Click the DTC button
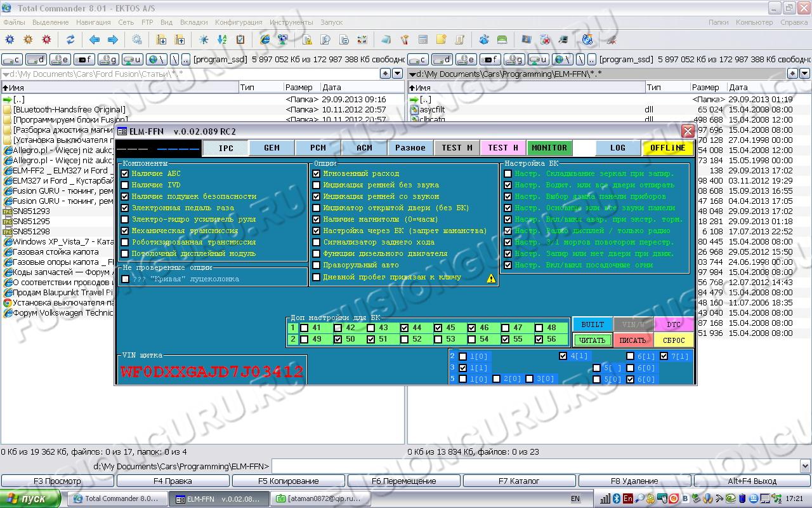The width and height of the screenshot is (812, 508). point(674,324)
